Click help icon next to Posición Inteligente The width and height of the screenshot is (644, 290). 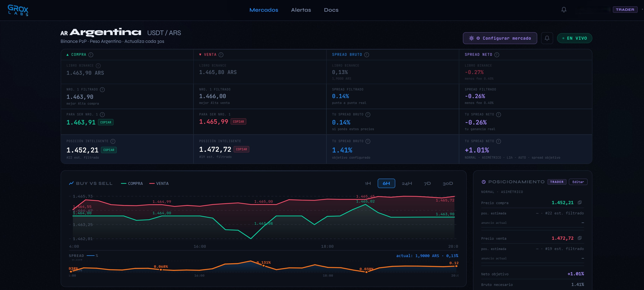click(x=113, y=141)
